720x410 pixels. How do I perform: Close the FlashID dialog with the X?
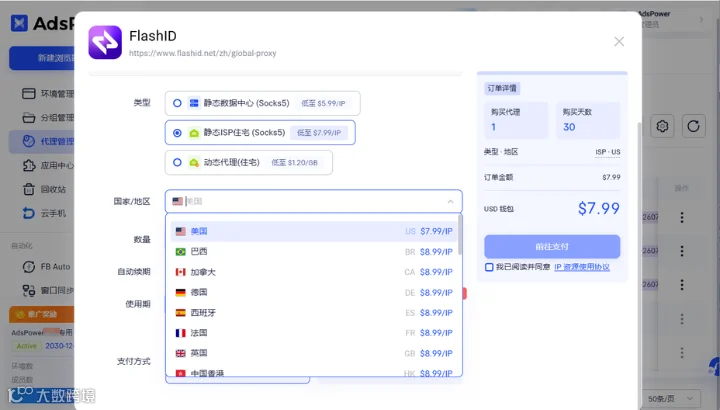point(619,42)
